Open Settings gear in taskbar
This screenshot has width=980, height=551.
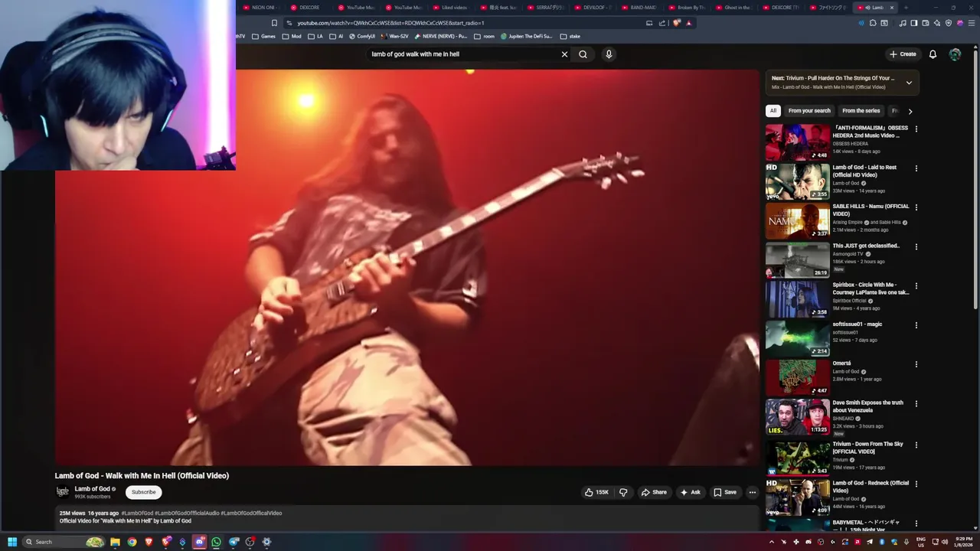click(266, 542)
